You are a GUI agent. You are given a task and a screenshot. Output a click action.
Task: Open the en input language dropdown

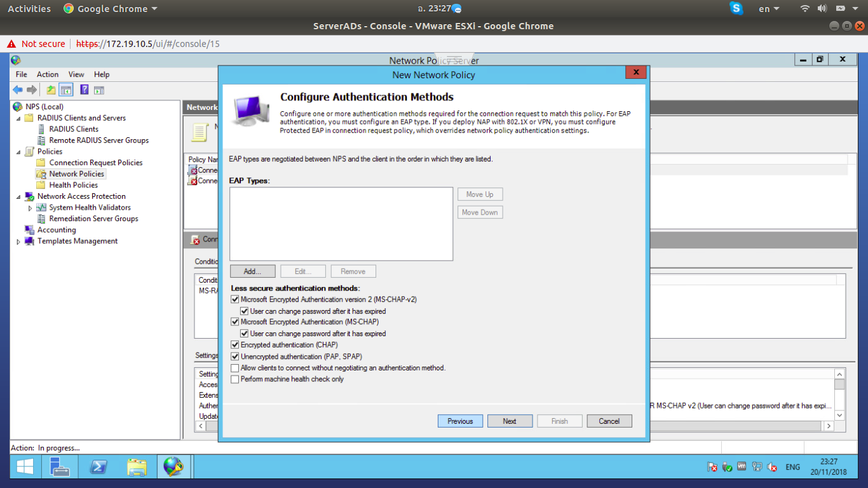[x=769, y=9]
